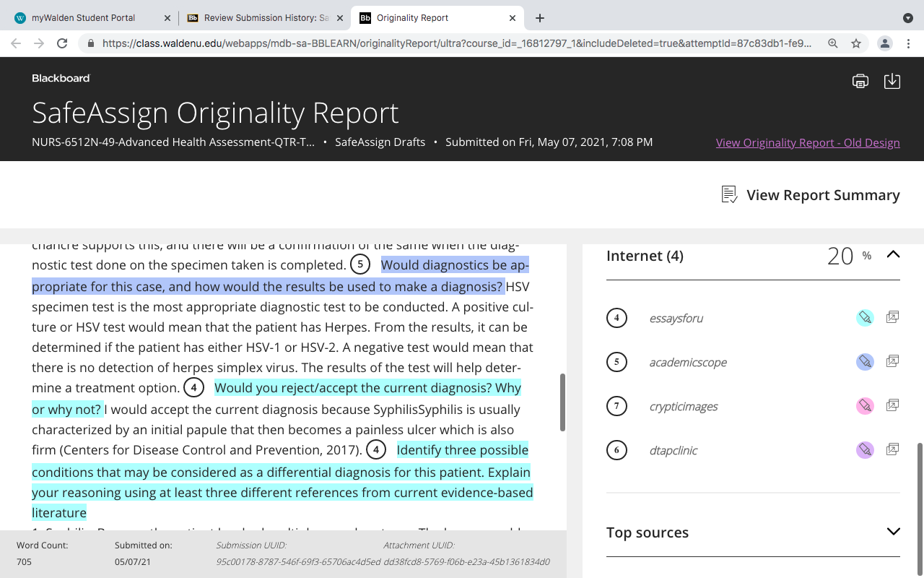This screenshot has height=578, width=924.
Task: Download the originality report
Action: [892, 81]
